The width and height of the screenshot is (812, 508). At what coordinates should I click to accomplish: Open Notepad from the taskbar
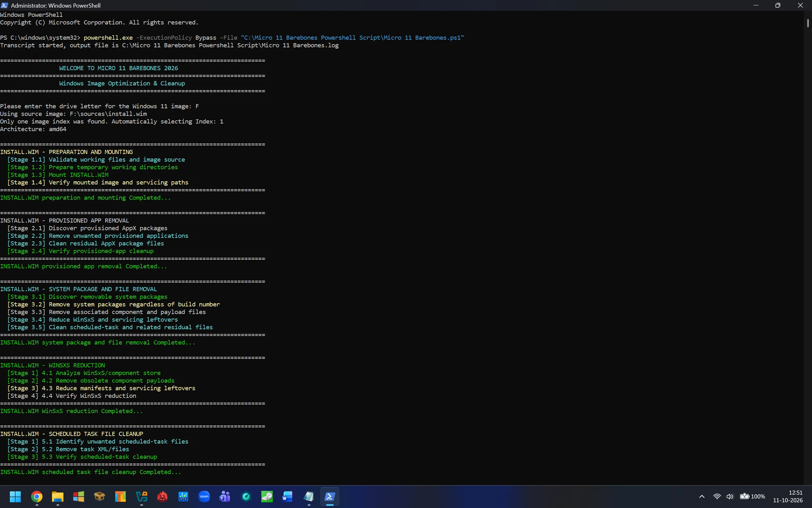coord(309,496)
